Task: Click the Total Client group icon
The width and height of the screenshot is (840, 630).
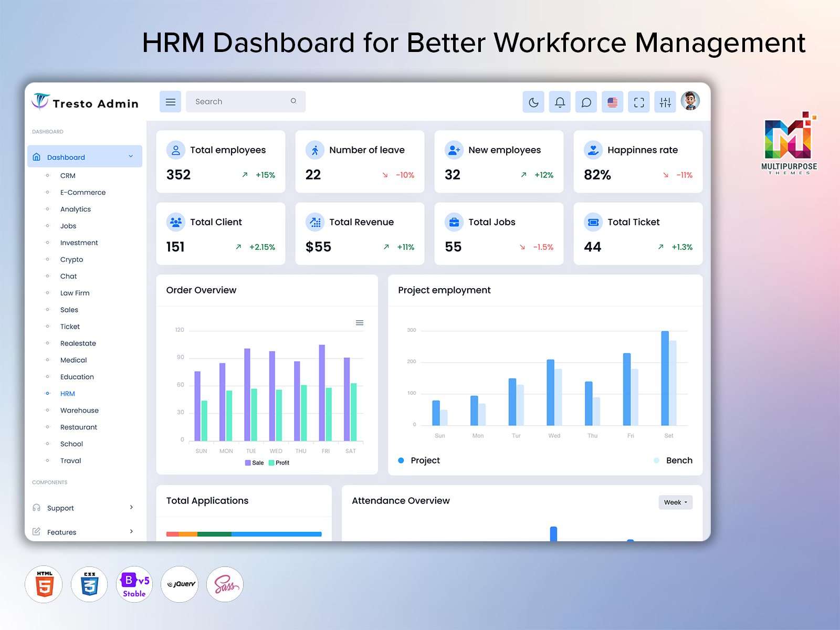Action: point(176,222)
